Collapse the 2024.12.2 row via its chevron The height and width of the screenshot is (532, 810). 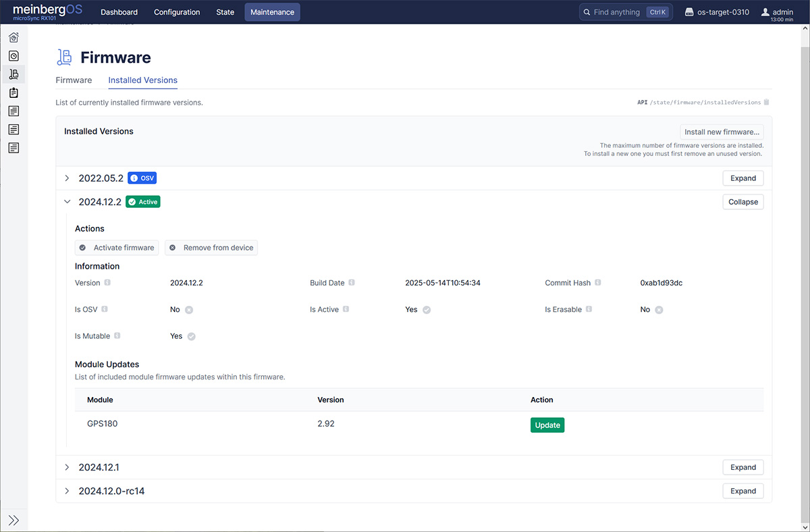pyautogui.click(x=67, y=202)
